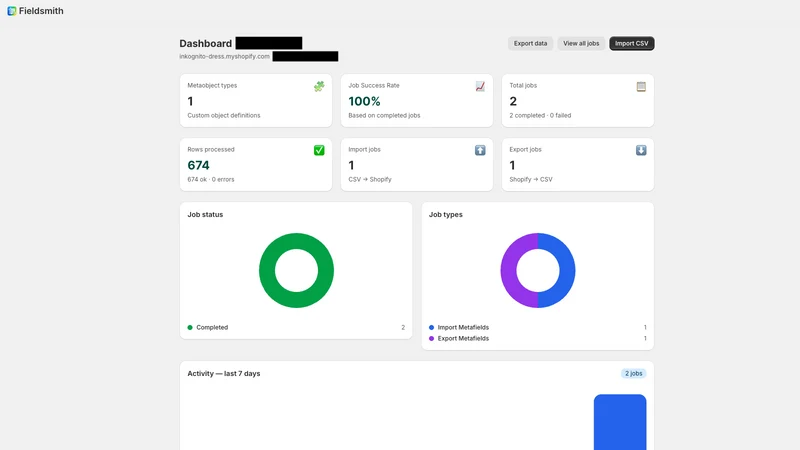Click the up arrow icon on Import jobs card
This screenshot has height=450, width=800.
(480, 150)
